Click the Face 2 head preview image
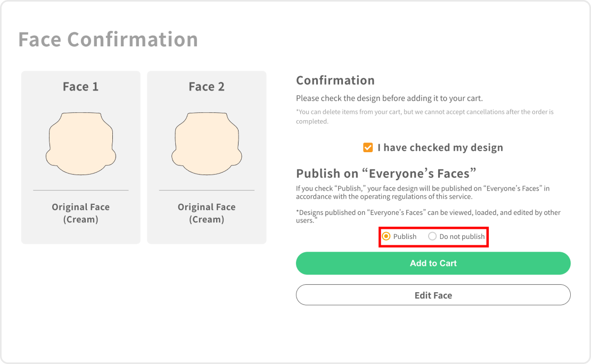 [x=207, y=143]
